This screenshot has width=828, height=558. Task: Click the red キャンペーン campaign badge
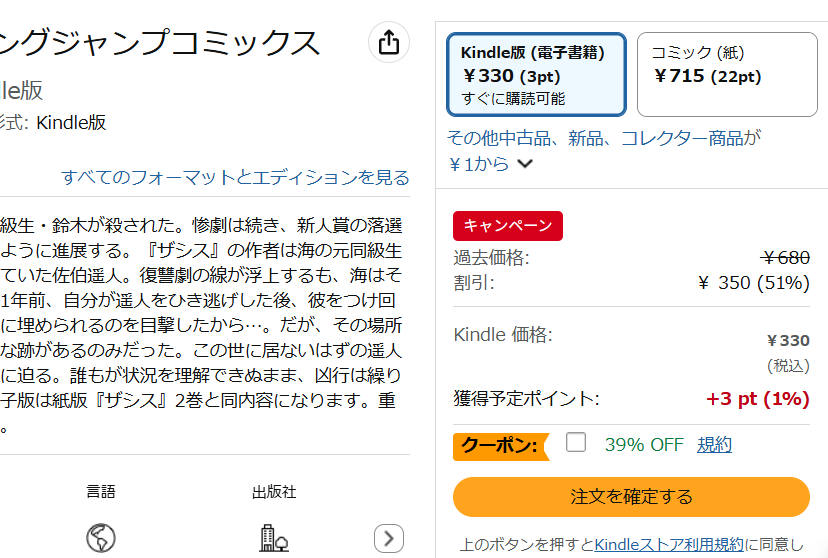pos(508,226)
